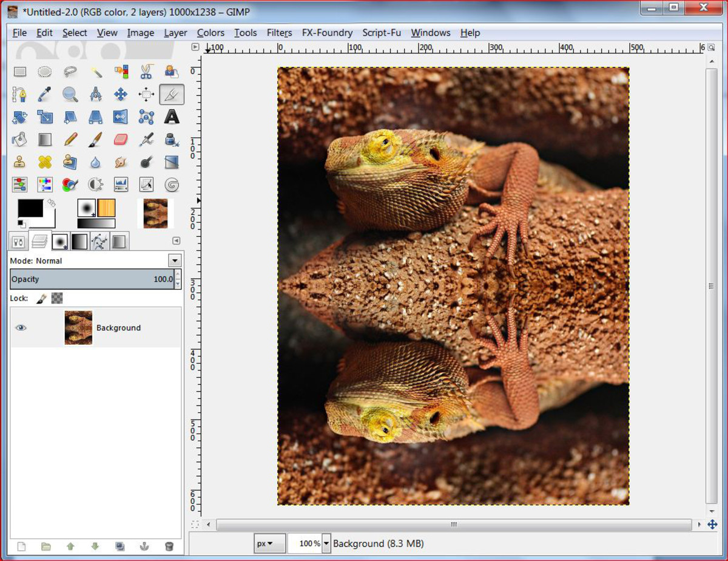Image resolution: width=728 pixels, height=561 pixels.
Task: Enable lock alpha channel for the layer
Action: 58,297
